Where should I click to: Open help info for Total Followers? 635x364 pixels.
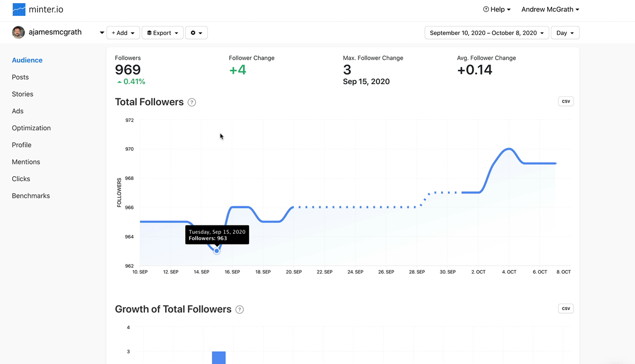192,103
